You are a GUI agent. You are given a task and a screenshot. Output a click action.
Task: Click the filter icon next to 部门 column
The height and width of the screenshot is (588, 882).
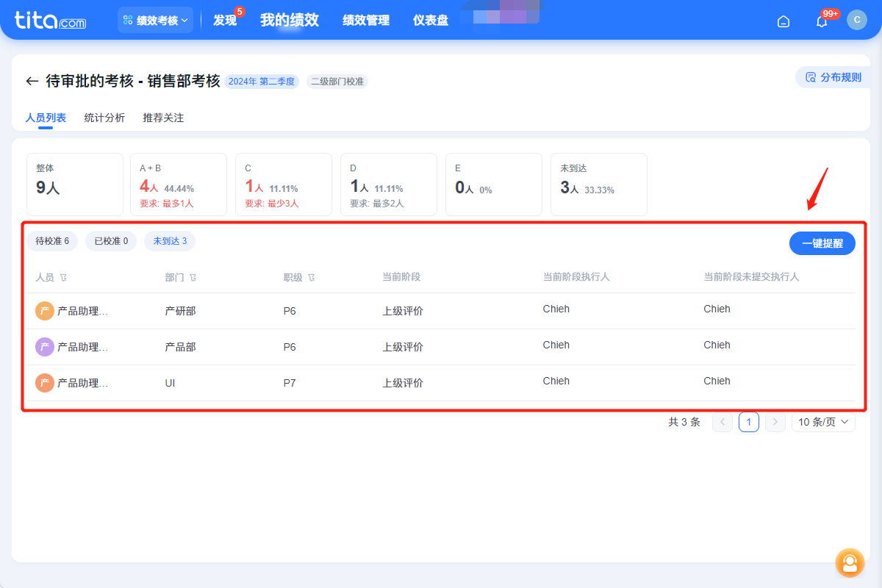point(193,278)
